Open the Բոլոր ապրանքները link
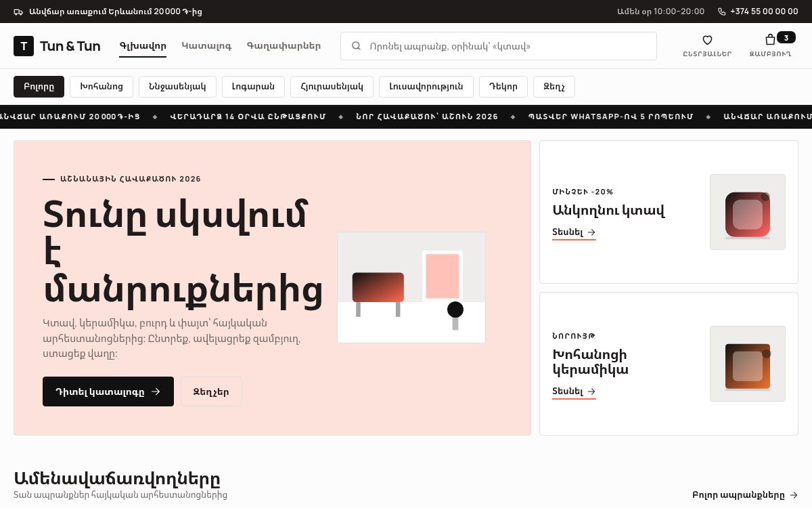812x508 pixels. [745, 495]
